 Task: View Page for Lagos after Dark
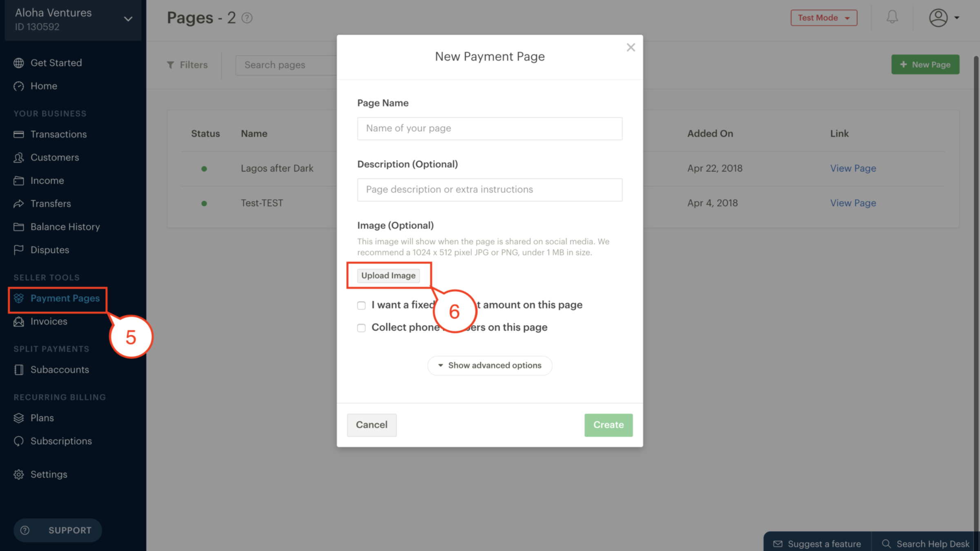853,168
